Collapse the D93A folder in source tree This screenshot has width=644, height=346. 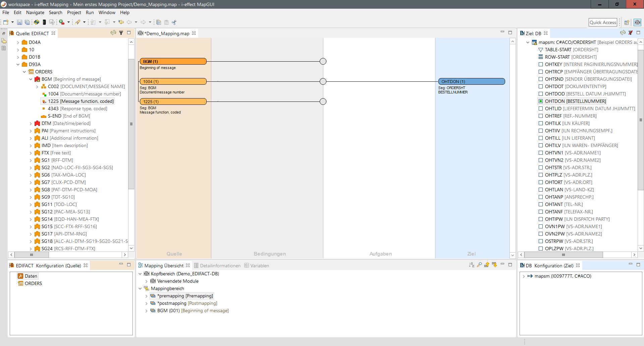click(x=18, y=65)
